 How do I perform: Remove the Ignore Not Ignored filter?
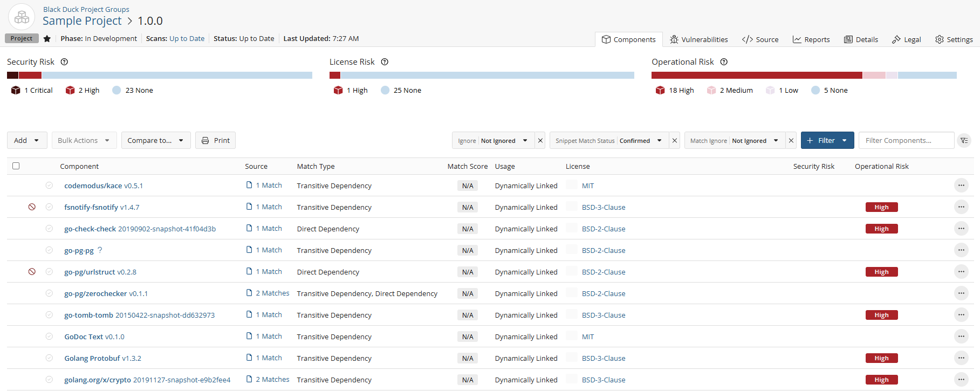click(540, 140)
